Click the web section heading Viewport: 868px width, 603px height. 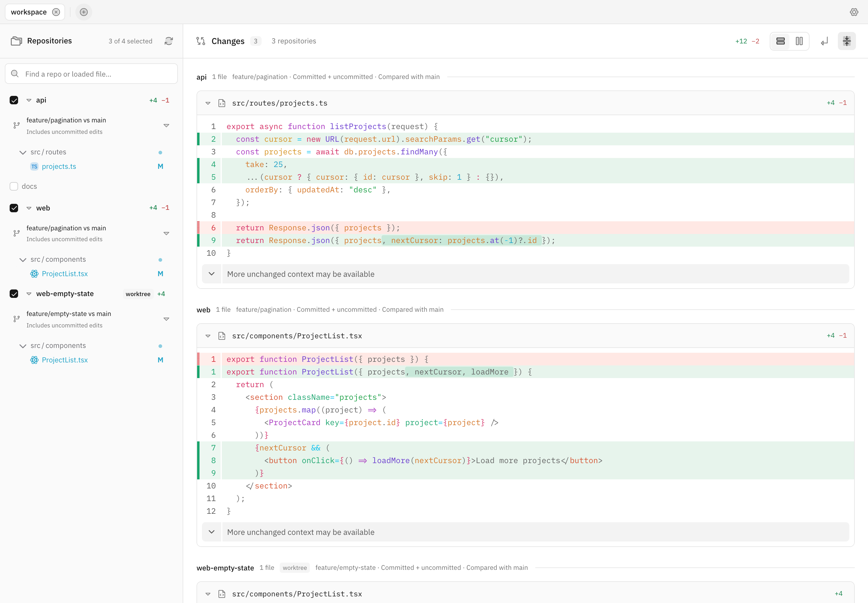click(203, 310)
